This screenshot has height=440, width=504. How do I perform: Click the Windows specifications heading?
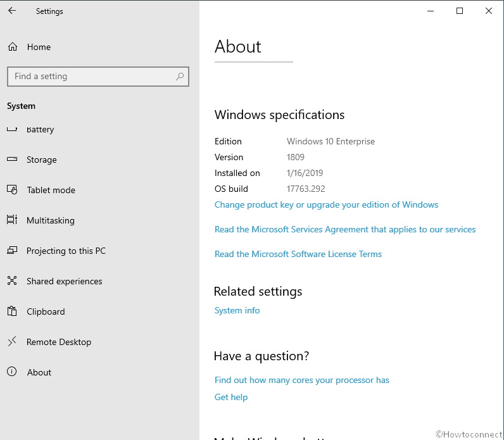[279, 115]
